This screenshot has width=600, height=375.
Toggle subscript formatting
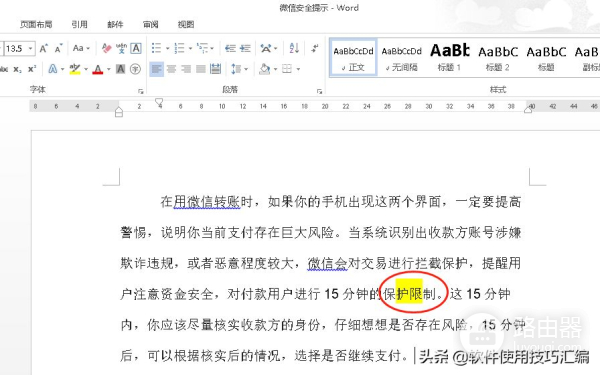point(18,69)
